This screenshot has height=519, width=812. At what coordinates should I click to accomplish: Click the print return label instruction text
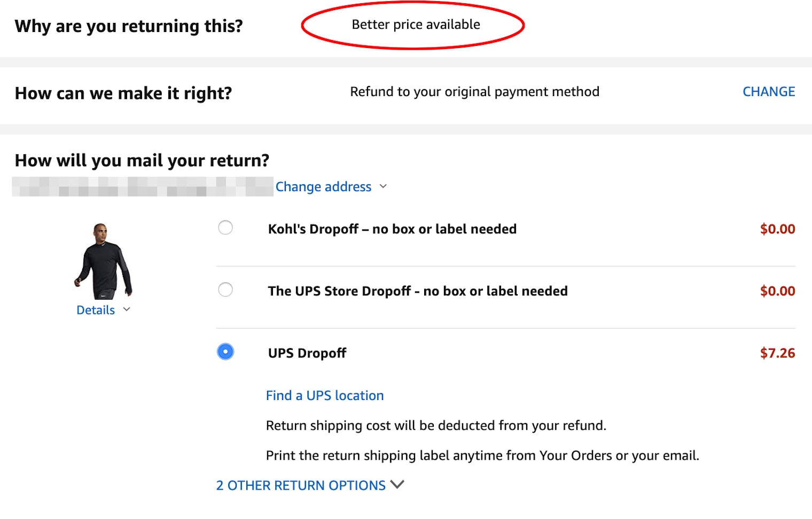tap(482, 455)
